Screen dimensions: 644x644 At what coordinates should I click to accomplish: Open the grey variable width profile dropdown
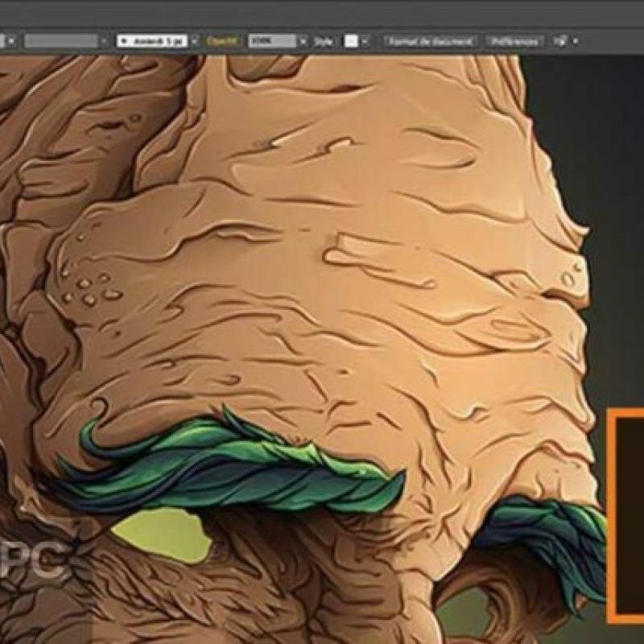coord(61,41)
